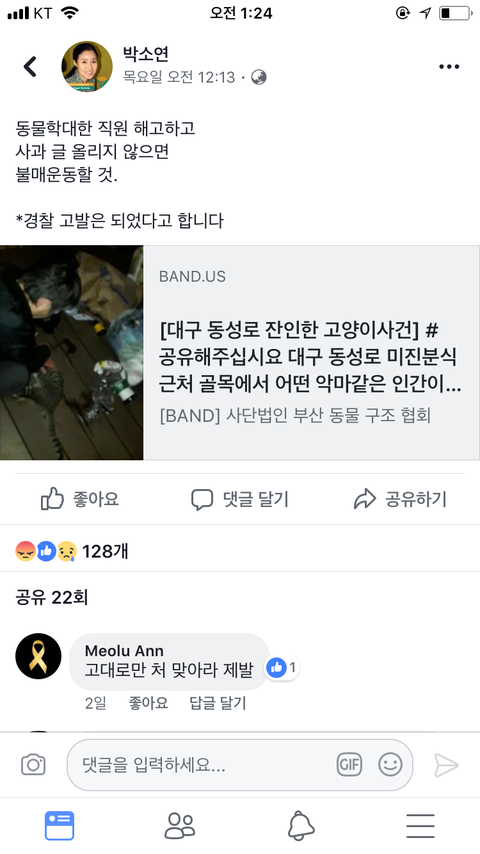Switch to the Friends tab
480x854 pixels.
coord(180,826)
